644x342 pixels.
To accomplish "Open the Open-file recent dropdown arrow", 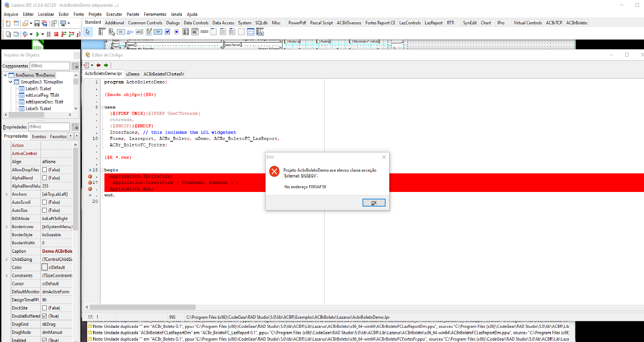I will pyautogui.click(x=31, y=23).
